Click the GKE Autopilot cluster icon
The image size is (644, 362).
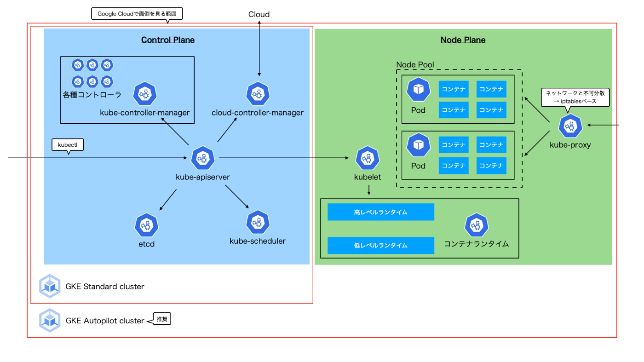tap(50, 320)
